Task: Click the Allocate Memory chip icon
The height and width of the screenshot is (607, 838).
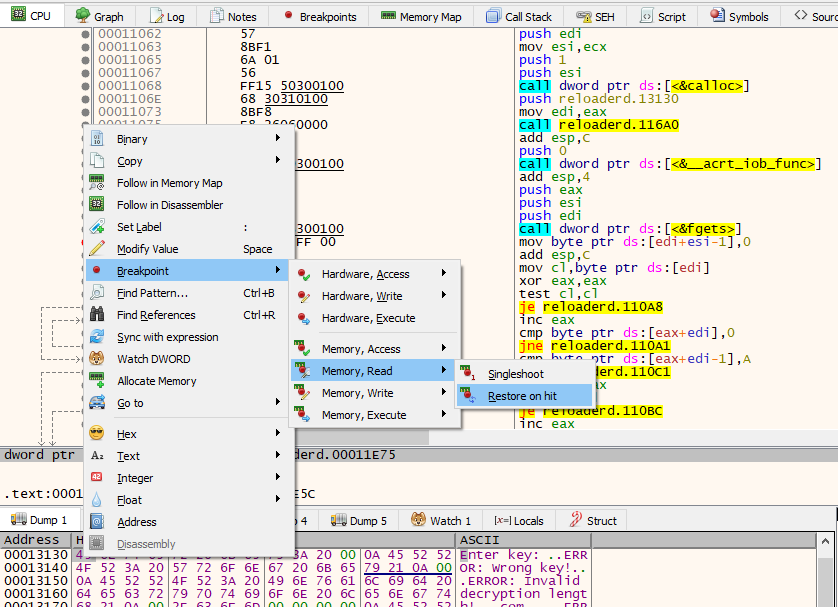Action: coord(97,380)
